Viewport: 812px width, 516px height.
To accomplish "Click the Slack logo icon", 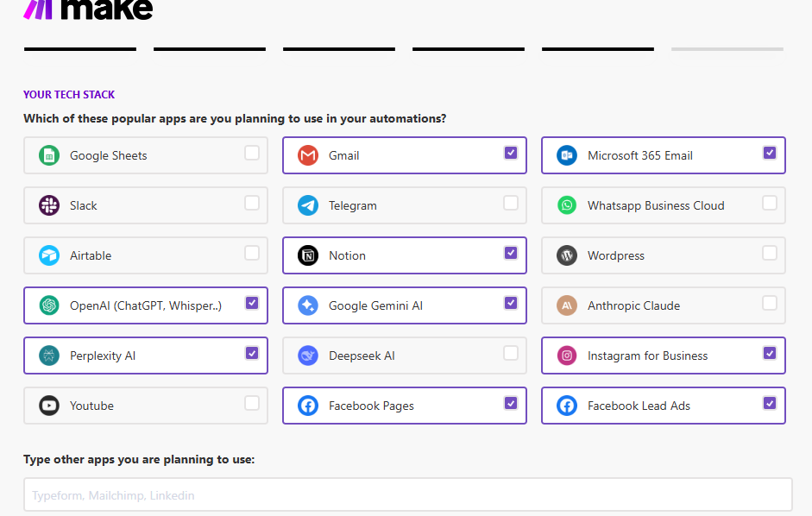I will [49, 205].
